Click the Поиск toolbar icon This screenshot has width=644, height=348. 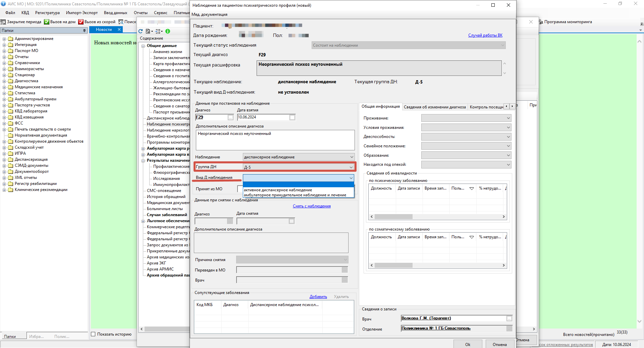(x=121, y=22)
